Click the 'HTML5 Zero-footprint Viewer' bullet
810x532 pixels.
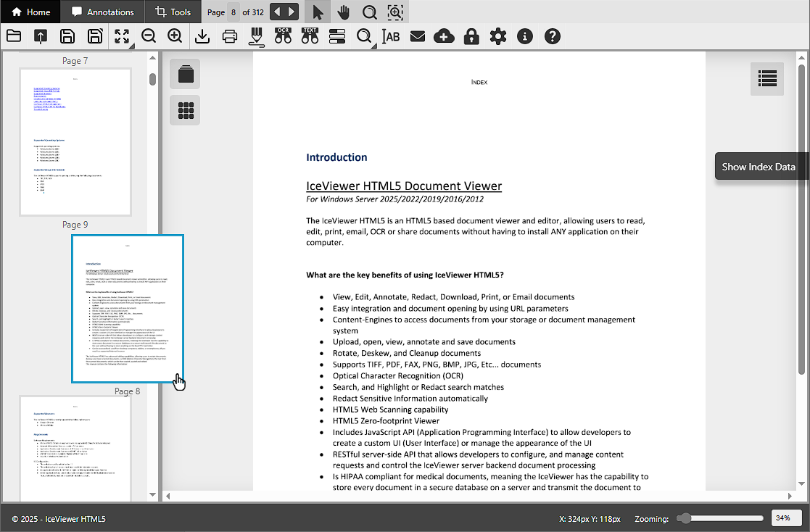386,421
